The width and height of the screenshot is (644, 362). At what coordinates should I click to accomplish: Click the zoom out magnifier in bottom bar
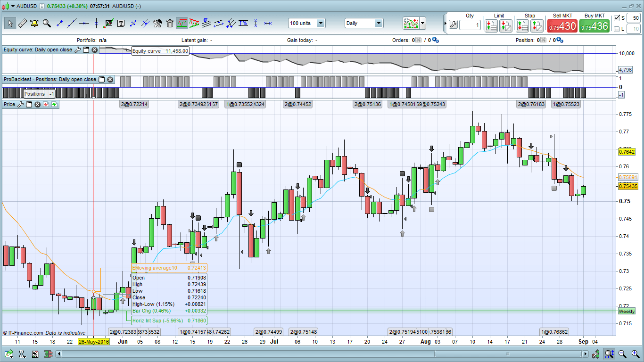[622, 354]
